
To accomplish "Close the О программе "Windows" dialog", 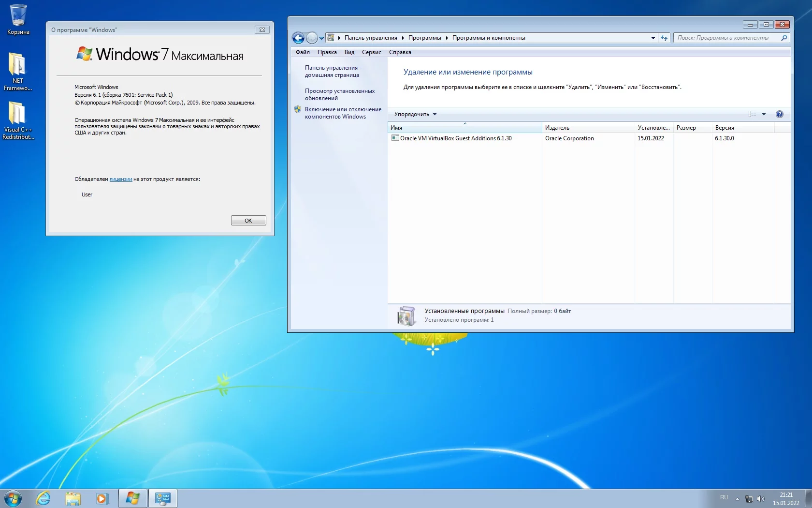I will 262,30.
